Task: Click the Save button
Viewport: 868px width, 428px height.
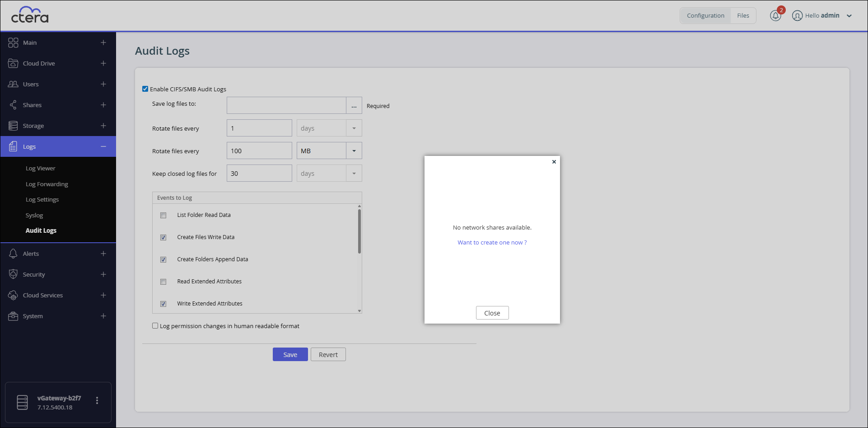Action: tap(290, 354)
